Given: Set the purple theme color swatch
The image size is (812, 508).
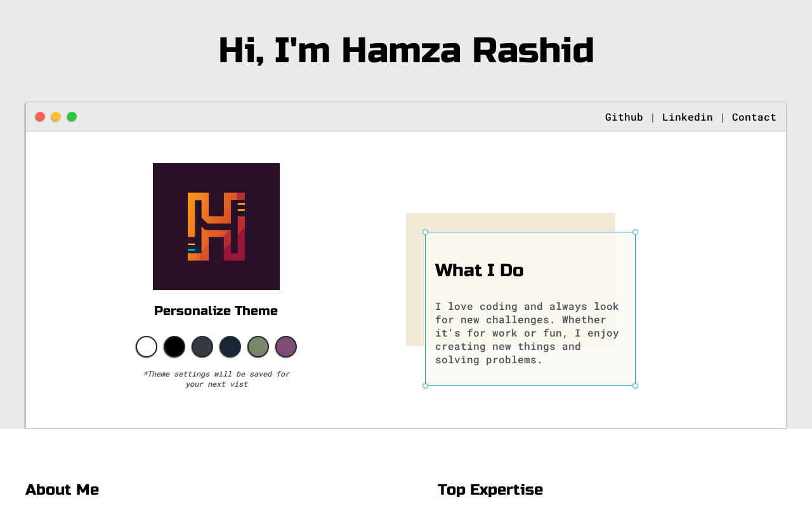Looking at the screenshot, I should click(x=286, y=347).
